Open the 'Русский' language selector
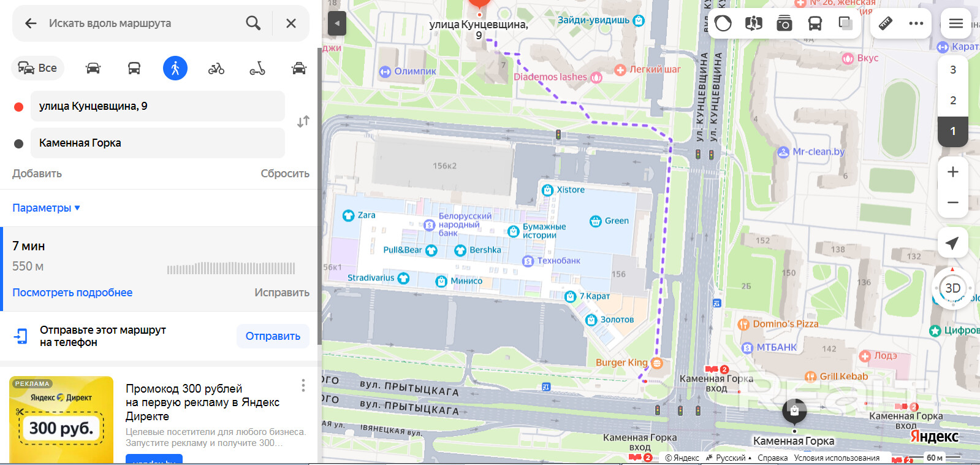The height and width of the screenshot is (465, 980). coord(729,458)
